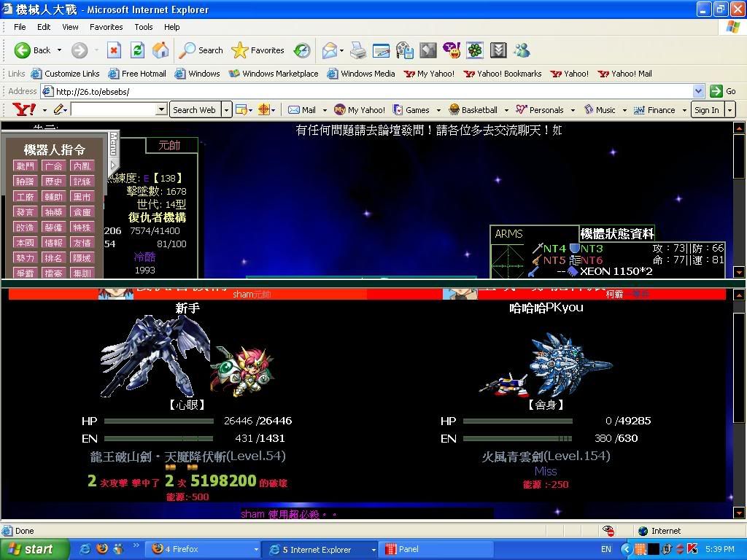Click the pencil icon on Yahoo toolbar

pos(58,110)
